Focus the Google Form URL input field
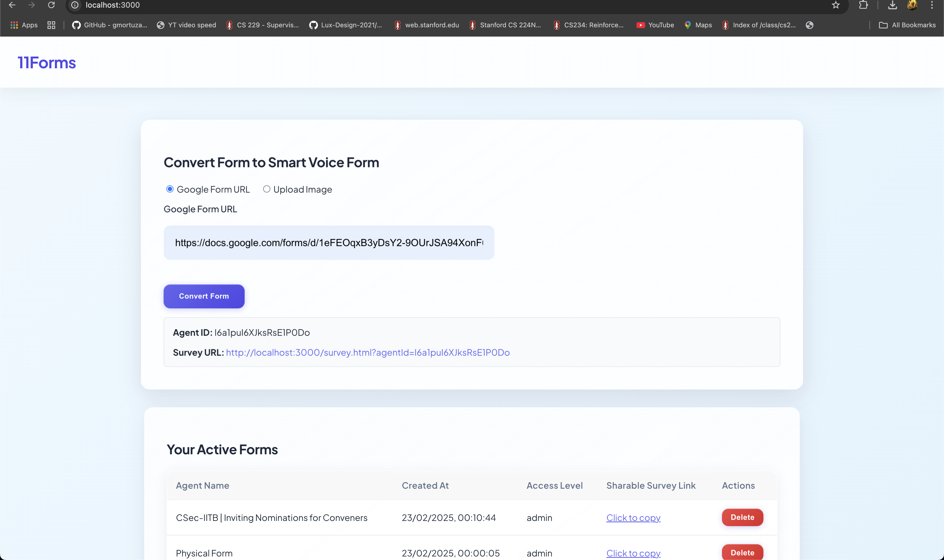This screenshot has width=944, height=560. pyautogui.click(x=328, y=243)
